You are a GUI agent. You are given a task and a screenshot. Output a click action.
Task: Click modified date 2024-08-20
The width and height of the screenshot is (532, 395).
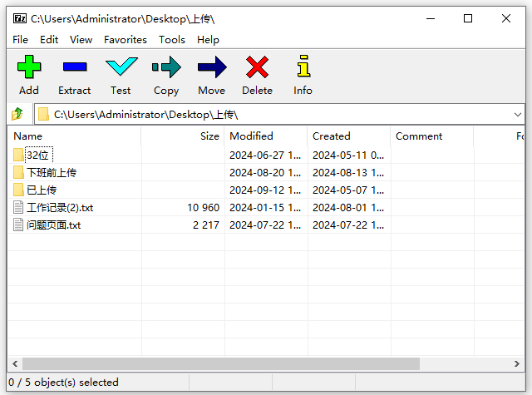point(265,173)
